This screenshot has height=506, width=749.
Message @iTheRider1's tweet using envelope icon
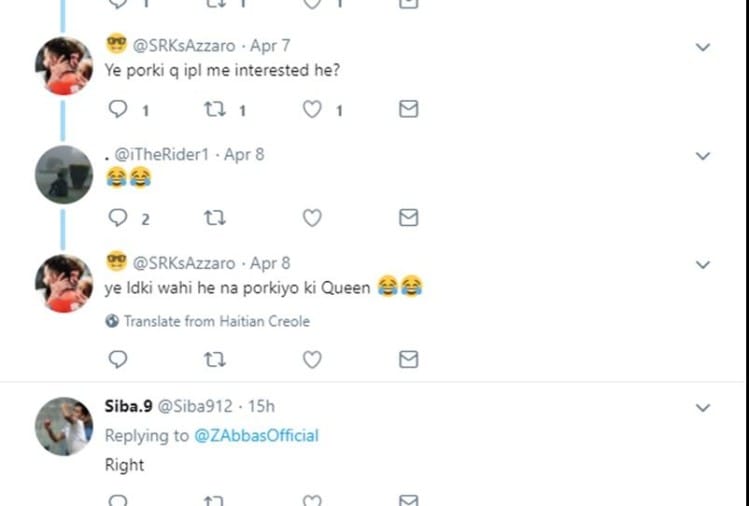[408, 217]
